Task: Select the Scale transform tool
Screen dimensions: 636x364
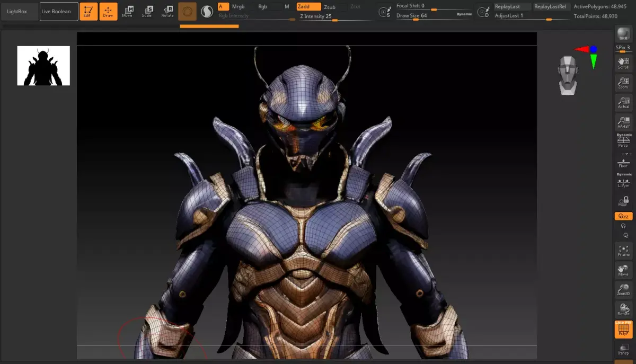Action: [147, 12]
